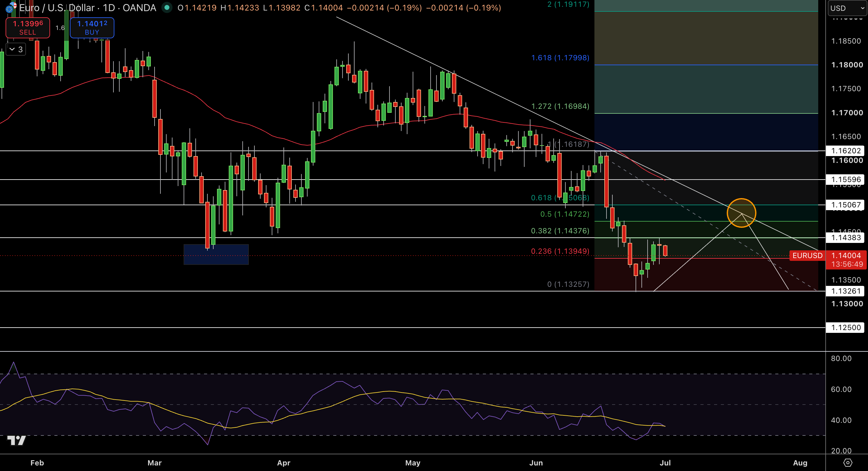The height and width of the screenshot is (471, 868).
Task: Click the EUR/USD flag symbol icon
Action: click(x=11, y=7)
